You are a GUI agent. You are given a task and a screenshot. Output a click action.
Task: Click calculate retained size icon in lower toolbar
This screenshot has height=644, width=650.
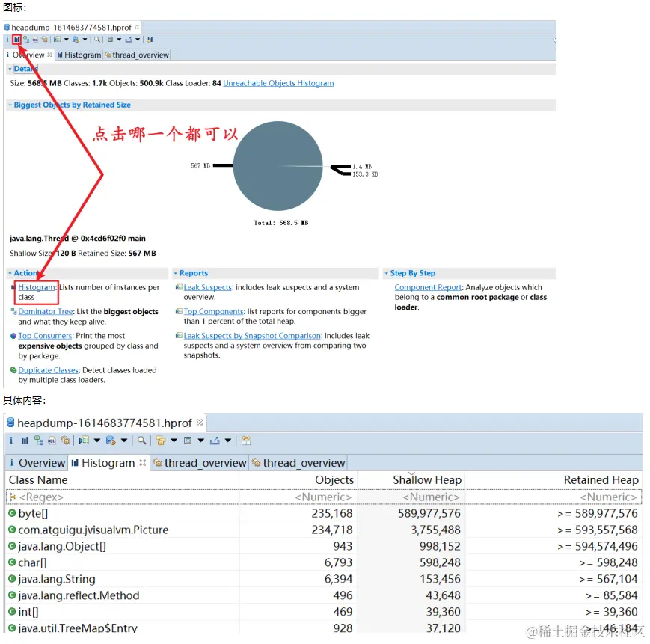coord(188,441)
